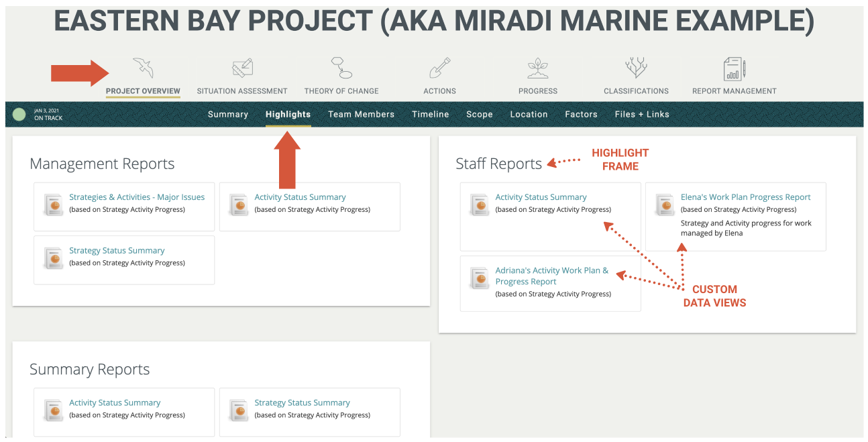This screenshot has height=442, width=868.
Task: Click the green On Track status indicator
Action: coord(19,114)
